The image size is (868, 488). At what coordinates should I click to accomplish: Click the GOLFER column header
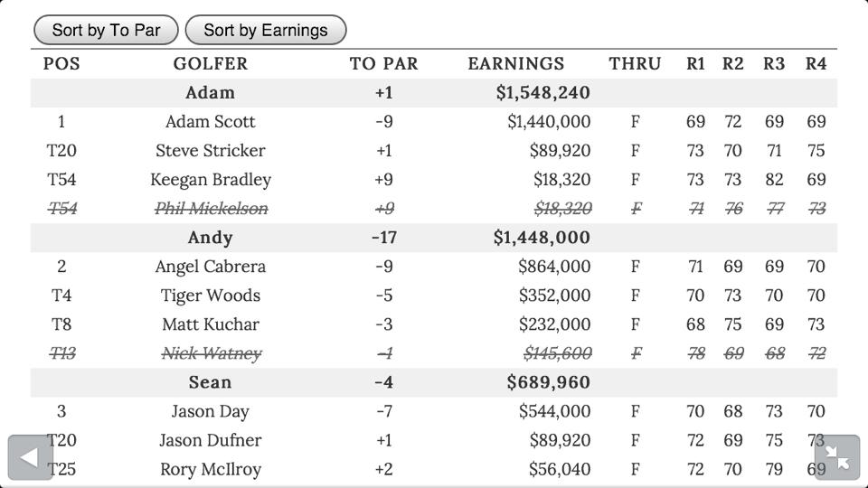click(210, 64)
